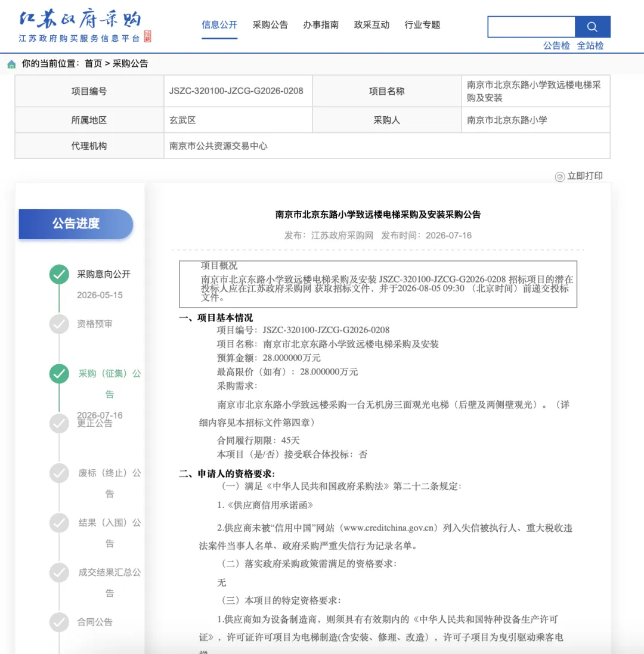644x654 pixels.
Task: Open the 采购意向公开 progress step
Action: [x=104, y=274]
